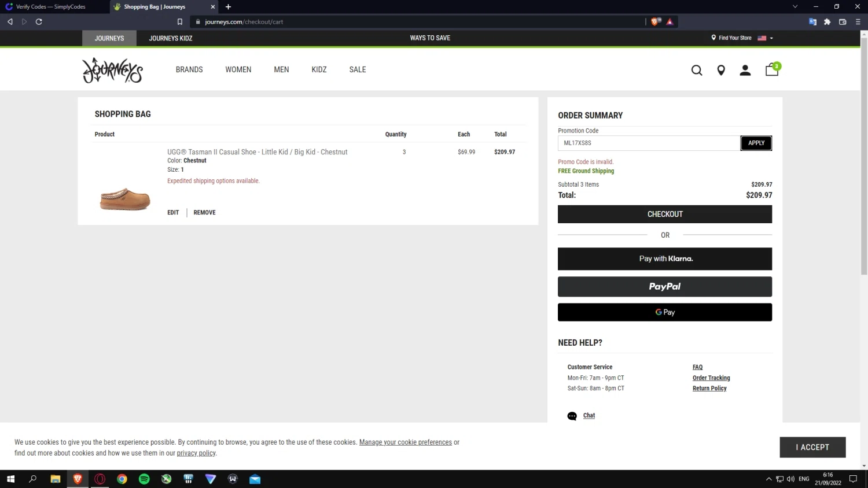Click the browser forward arrow

click(x=24, y=21)
